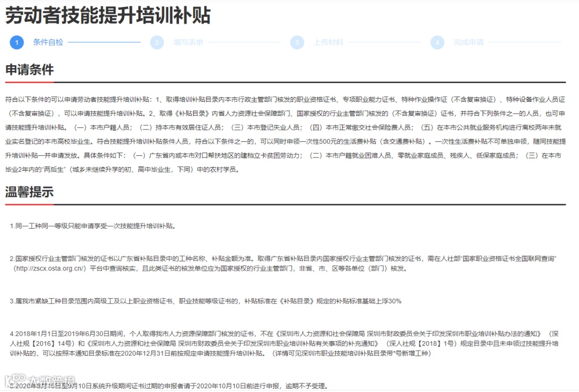This screenshot has height=392, width=579.
Task: Open the http://zscx.osta.org.cn/ link
Action: (x=49, y=268)
